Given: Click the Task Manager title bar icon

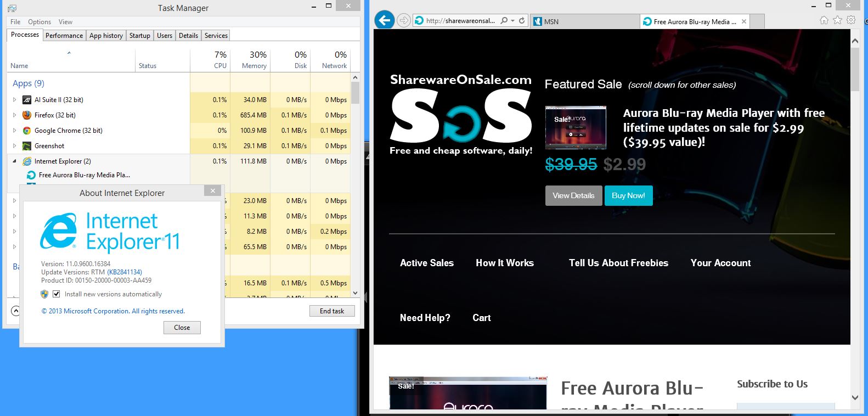Looking at the screenshot, I should [x=12, y=8].
